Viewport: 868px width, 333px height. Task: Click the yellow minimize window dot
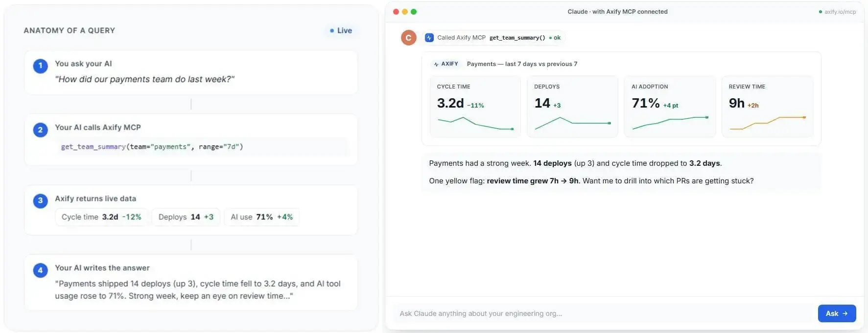pyautogui.click(x=405, y=12)
